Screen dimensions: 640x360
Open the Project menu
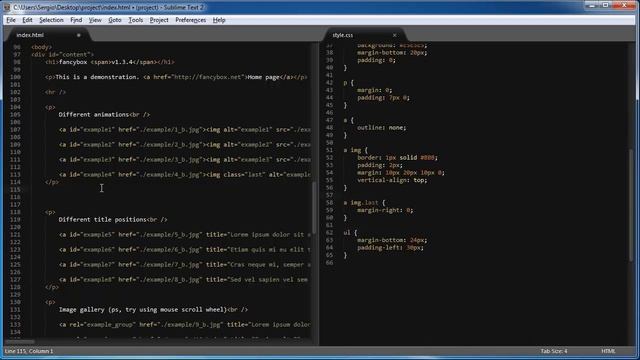[159, 20]
